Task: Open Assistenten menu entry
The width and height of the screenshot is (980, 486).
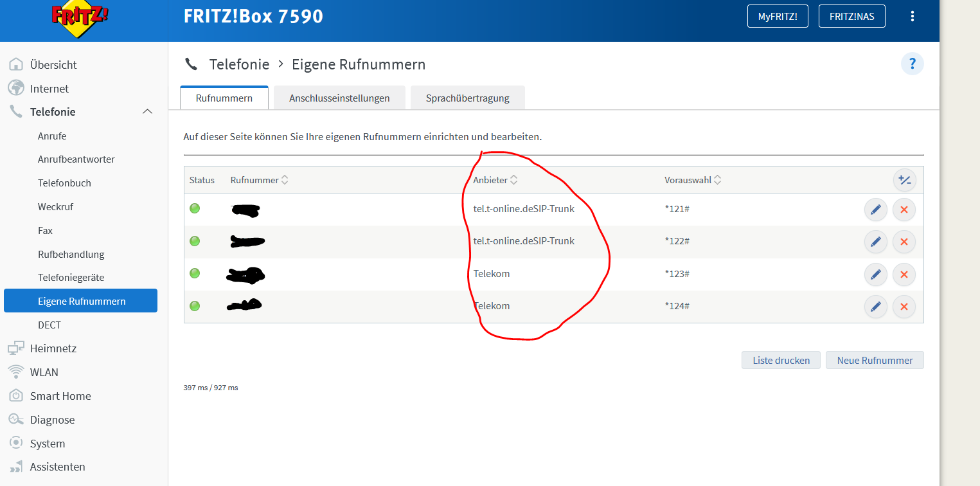Action: coord(58,467)
